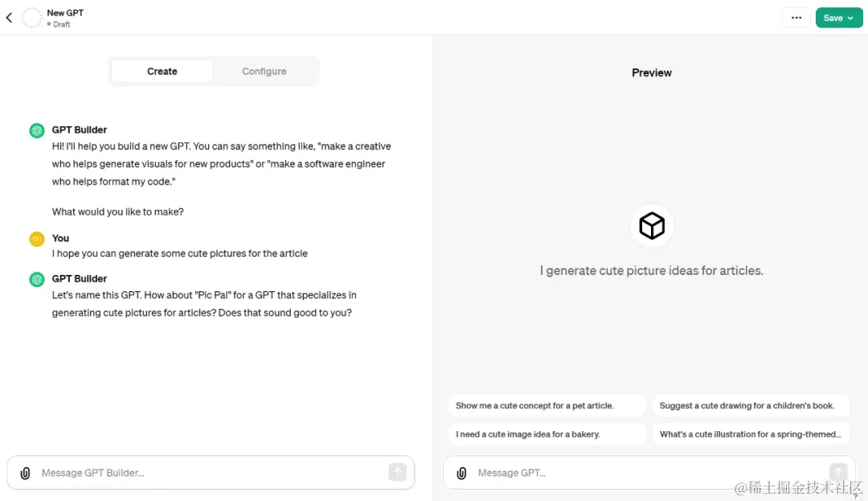
Task: Choose "Show me a cute concept for a pet article" suggestion
Action: coord(547,405)
